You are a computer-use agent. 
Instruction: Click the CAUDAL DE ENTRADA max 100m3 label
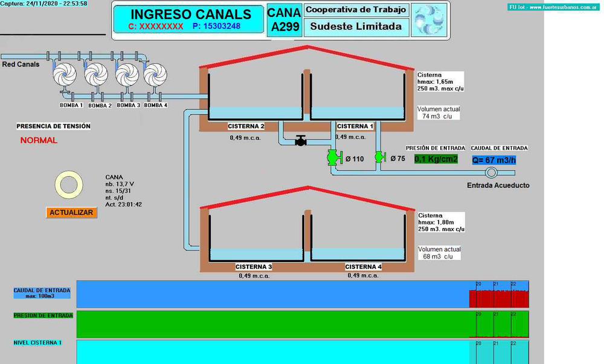tap(42, 293)
